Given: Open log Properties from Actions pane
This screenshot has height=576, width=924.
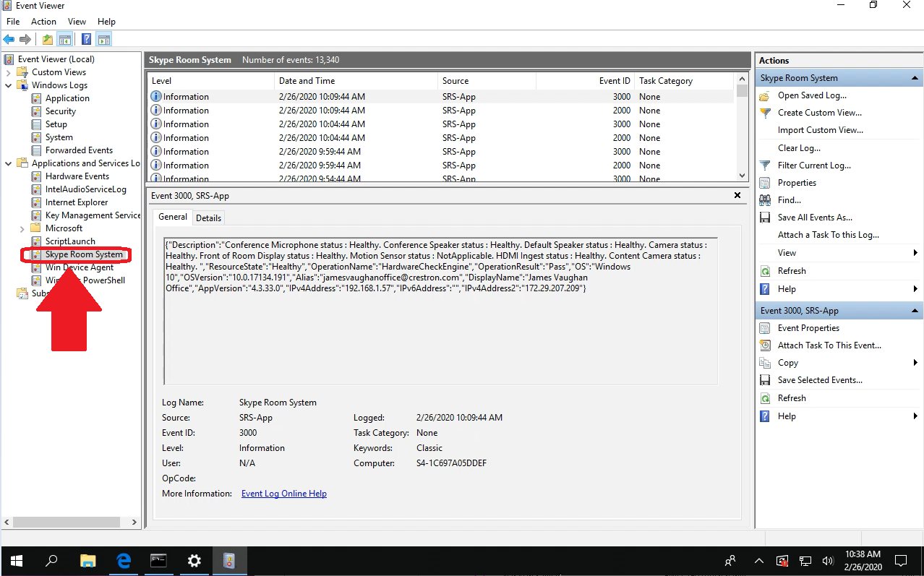Looking at the screenshot, I should 797,183.
